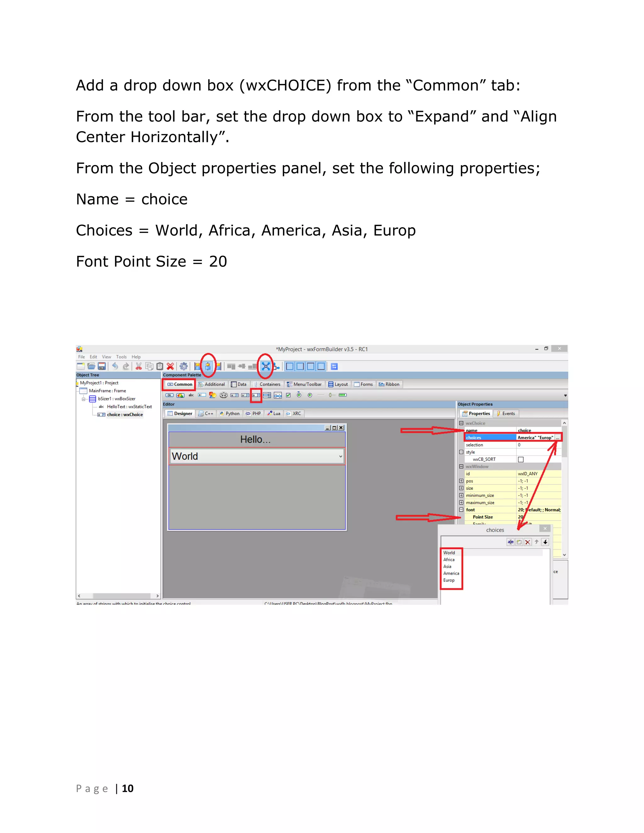Click the Save project icon
The height and width of the screenshot is (833, 644).
[102, 367]
